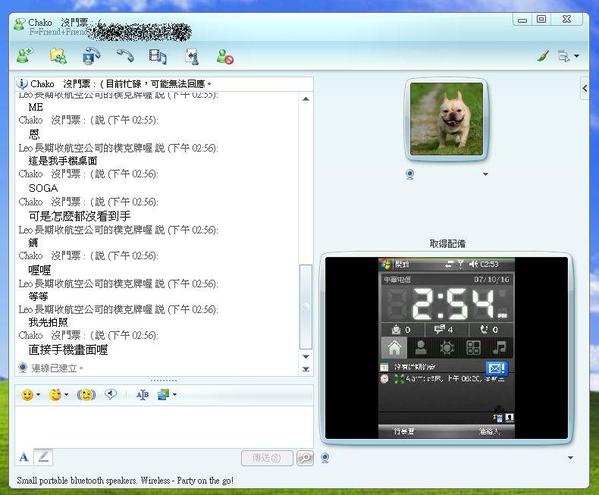Screen dimensions: 599x495
Task: Invite someone to this conversation
Action: pos(25,57)
